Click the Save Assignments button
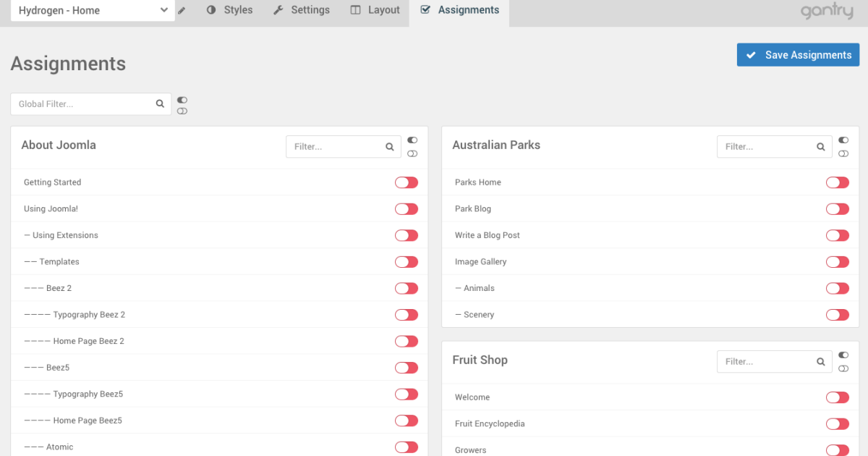The width and height of the screenshot is (868, 456). click(798, 55)
